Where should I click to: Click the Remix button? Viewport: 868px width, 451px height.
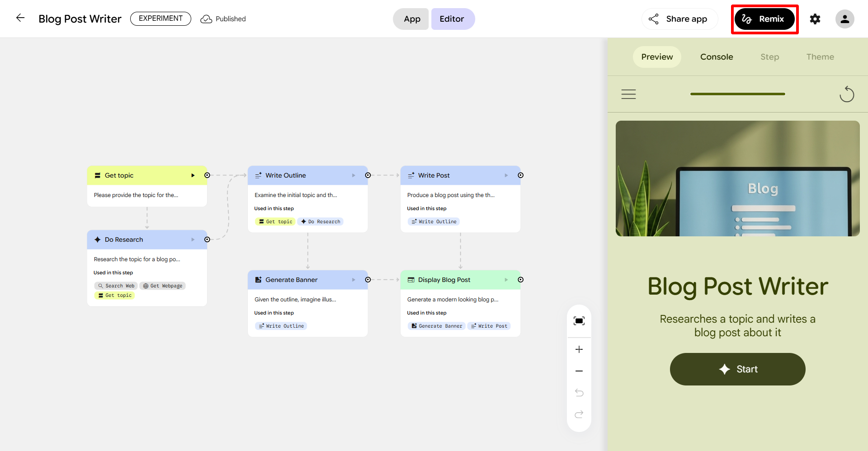point(764,19)
